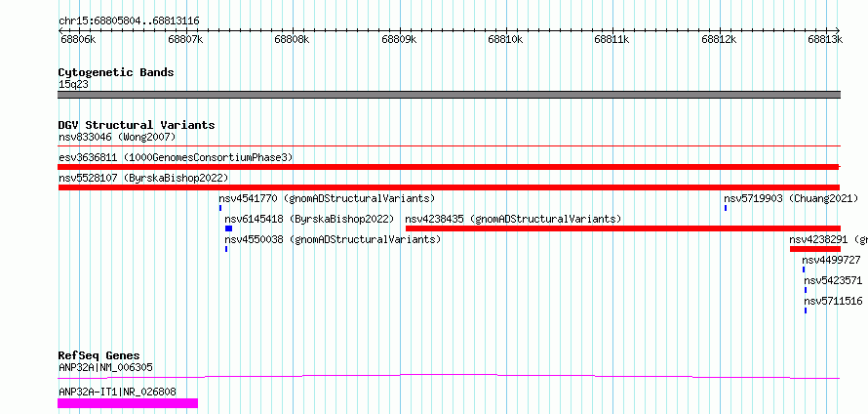868x414 pixels.
Task: Click the 68812k ruler tick label
Action: pos(719,39)
